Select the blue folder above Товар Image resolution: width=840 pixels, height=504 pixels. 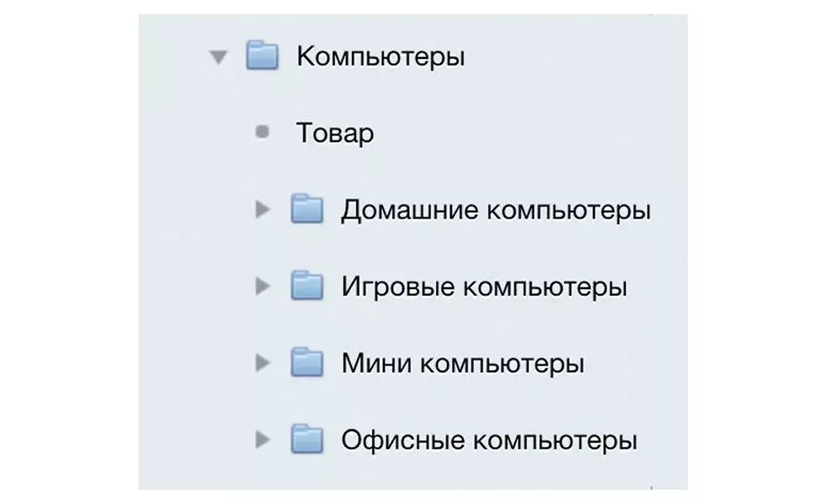pyautogui.click(x=261, y=55)
